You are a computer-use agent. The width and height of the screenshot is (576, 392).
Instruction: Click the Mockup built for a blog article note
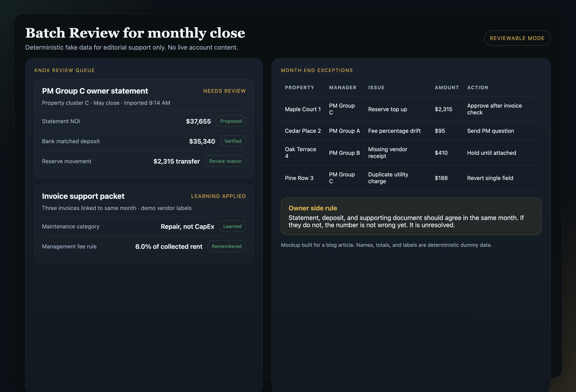click(x=386, y=245)
